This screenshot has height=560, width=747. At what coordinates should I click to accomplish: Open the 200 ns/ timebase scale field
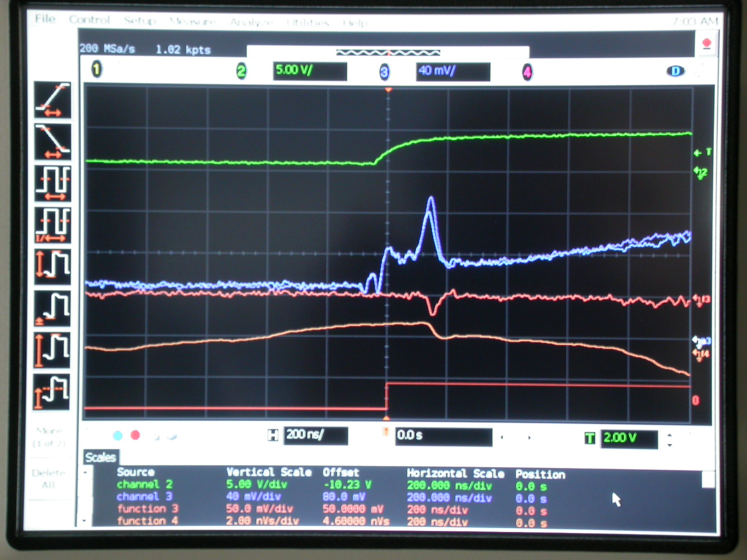tap(316, 435)
